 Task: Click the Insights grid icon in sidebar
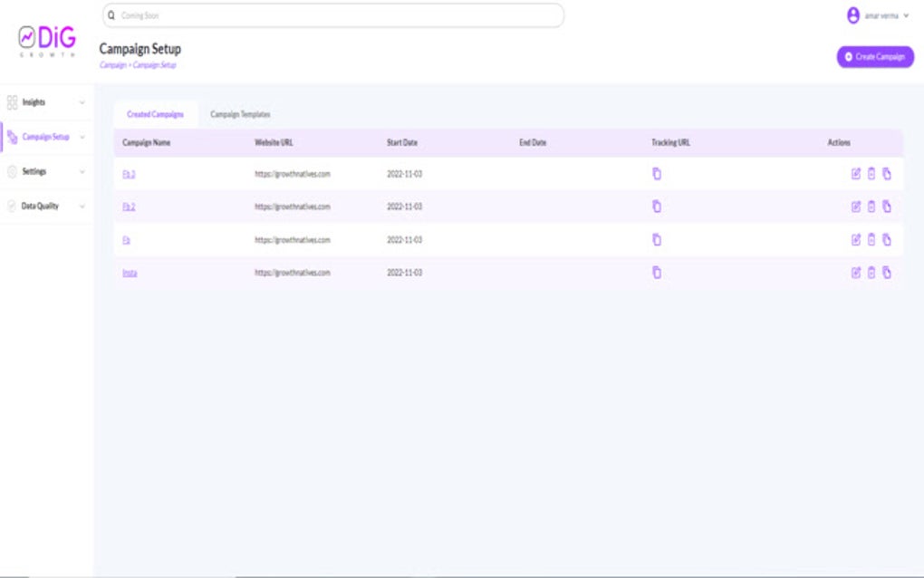[x=11, y=102]
